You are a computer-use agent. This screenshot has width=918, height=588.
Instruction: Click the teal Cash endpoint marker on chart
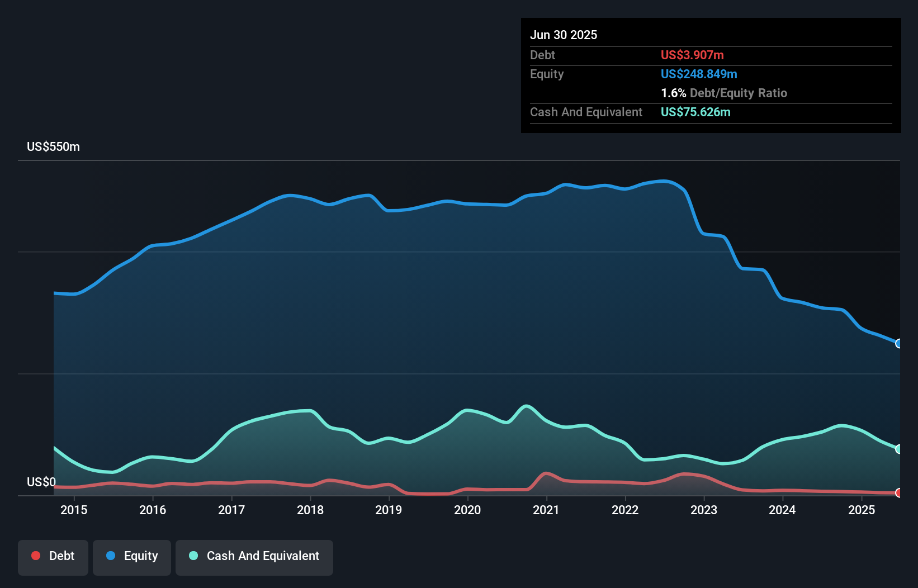[x=898, y=449]
